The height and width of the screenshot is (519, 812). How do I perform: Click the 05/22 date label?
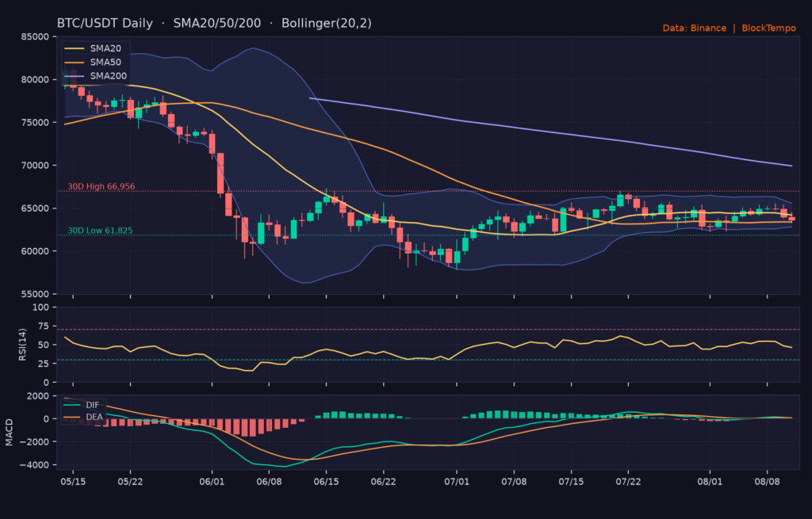pos(131,482)
